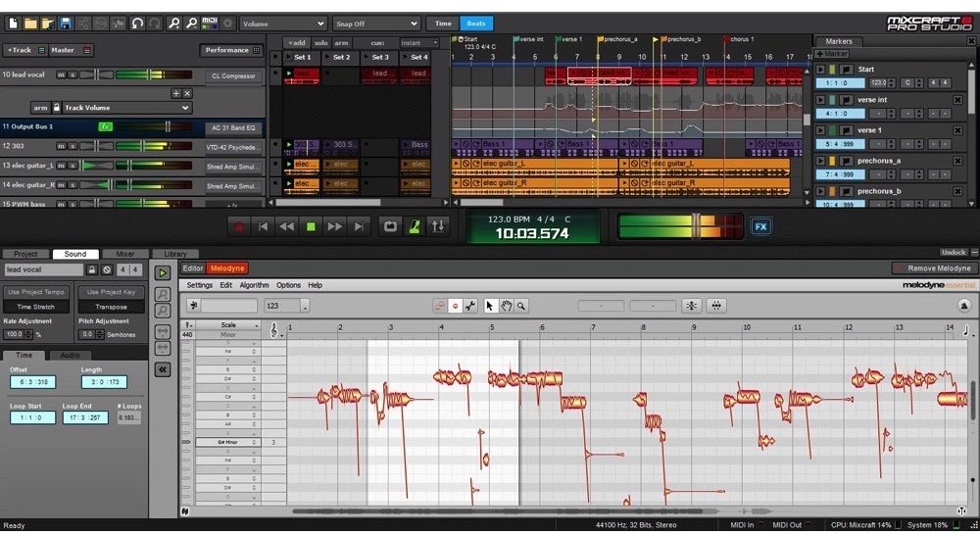This screenshot has height=535, width=980.
Task: Open the Snap Off dropdown
Action: (x=376, y=24)
